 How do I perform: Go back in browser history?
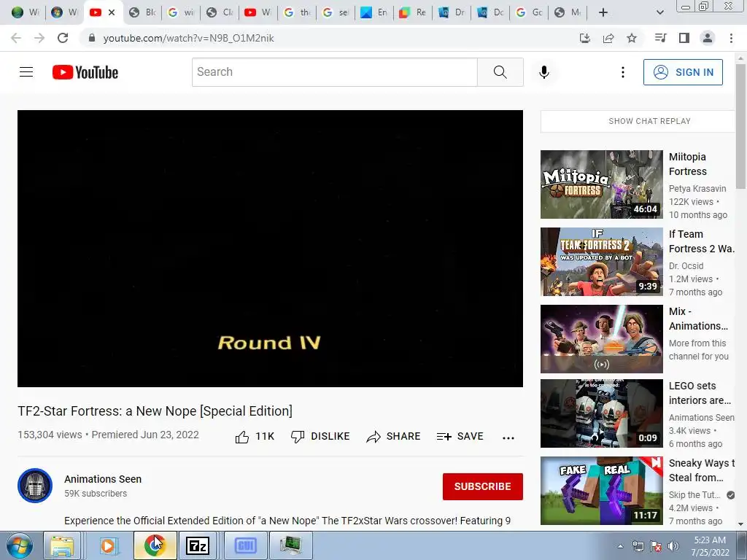[16, 38]
